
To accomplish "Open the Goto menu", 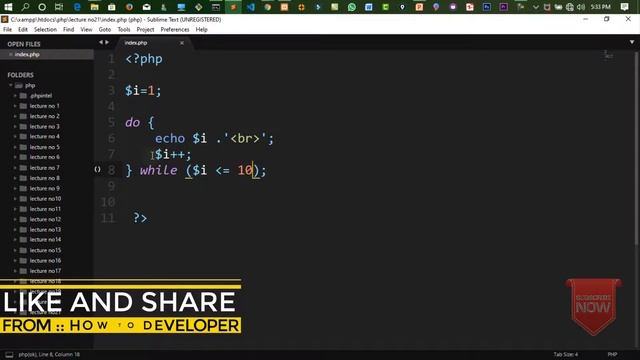I will point(104,29).
